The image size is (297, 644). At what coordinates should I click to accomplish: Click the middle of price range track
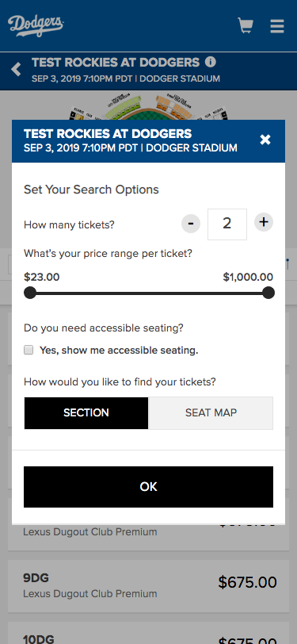(x=149, y=293)
